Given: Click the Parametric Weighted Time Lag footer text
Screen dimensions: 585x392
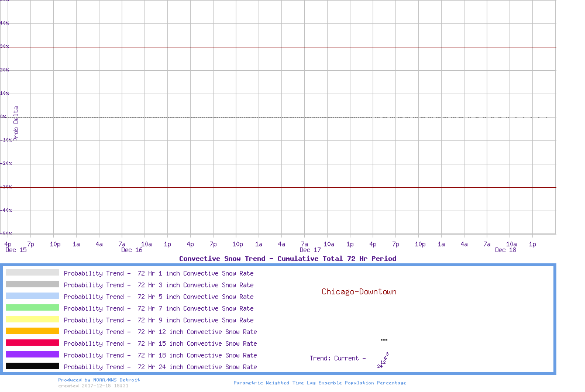Looking at the screenshot, I should (319, 383).
